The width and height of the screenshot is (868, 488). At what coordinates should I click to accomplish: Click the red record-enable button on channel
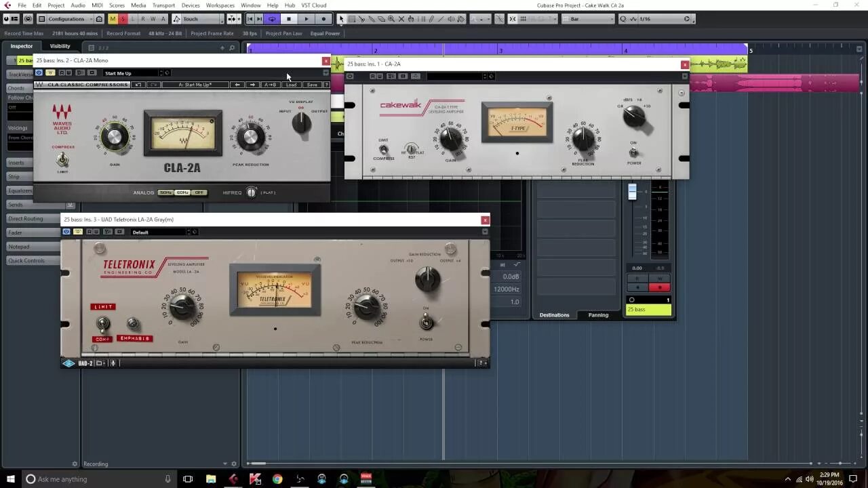pos(660,287)
